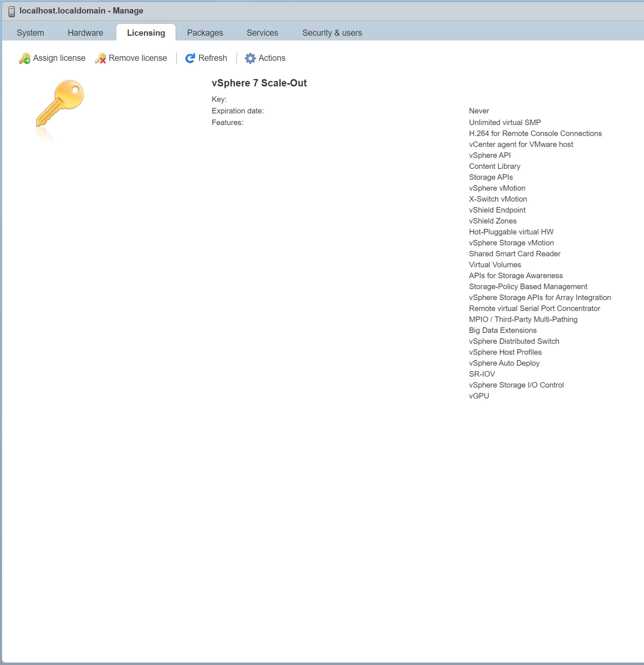Open the Services tab
Screen dimensions: 644x665
[262, 33]
